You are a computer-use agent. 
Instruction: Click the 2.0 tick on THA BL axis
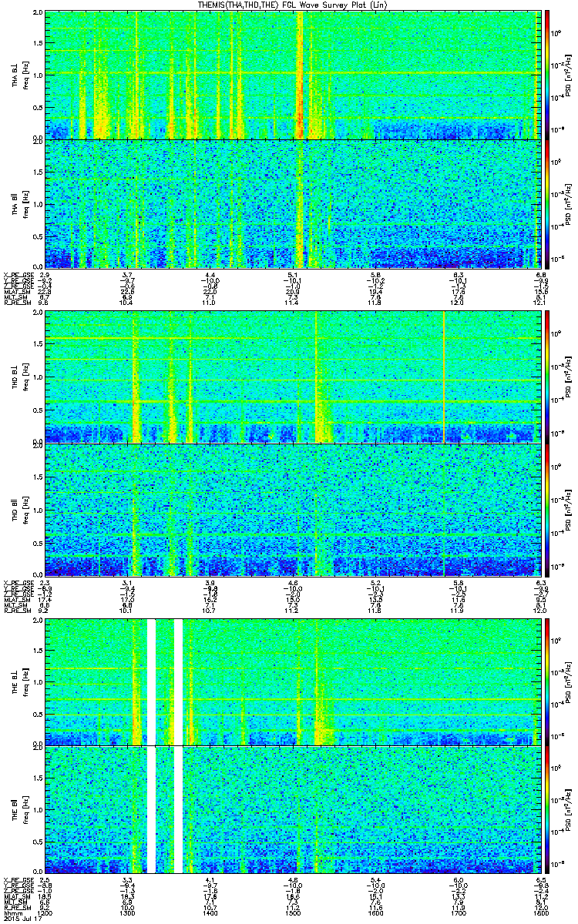click(39, 13)
